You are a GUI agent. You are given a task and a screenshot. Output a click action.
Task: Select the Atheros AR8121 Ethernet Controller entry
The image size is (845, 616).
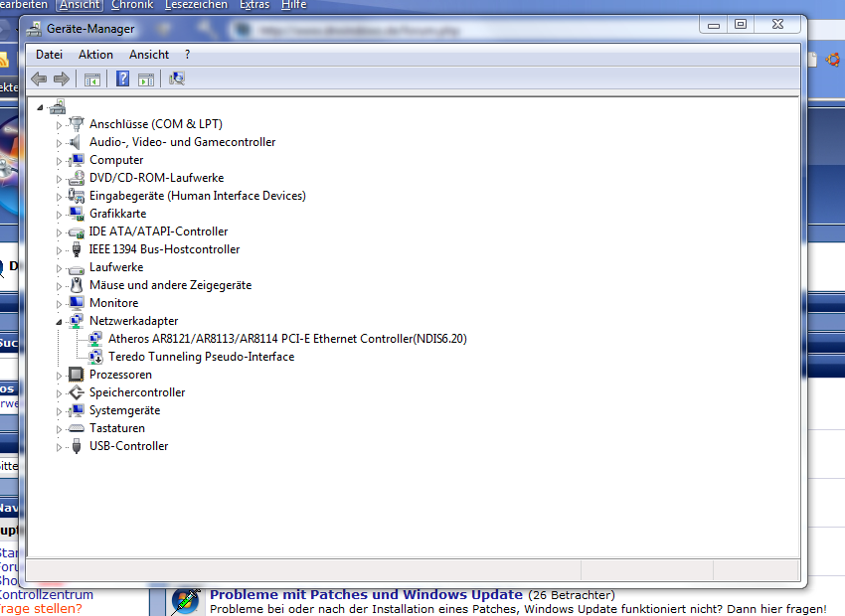tap(287, 339)
